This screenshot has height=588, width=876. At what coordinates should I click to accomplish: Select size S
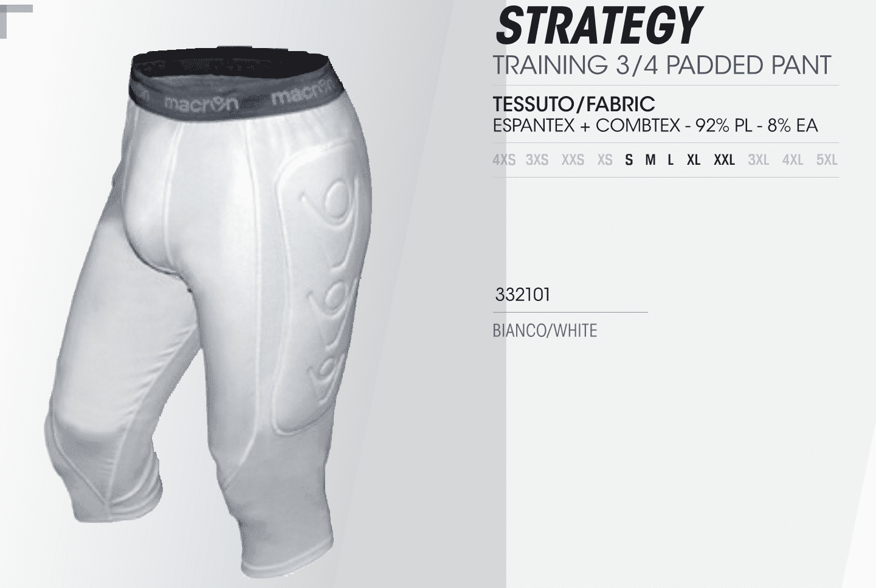coord(629,160)
